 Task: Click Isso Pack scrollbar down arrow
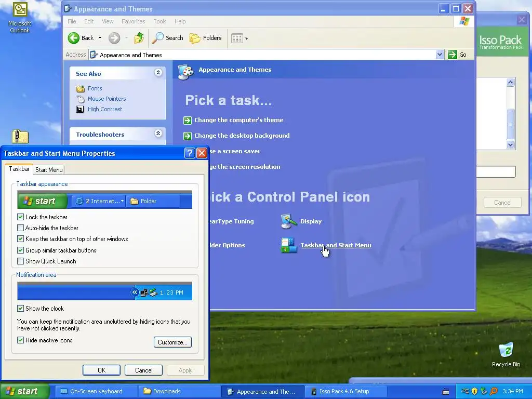(510, 144)
